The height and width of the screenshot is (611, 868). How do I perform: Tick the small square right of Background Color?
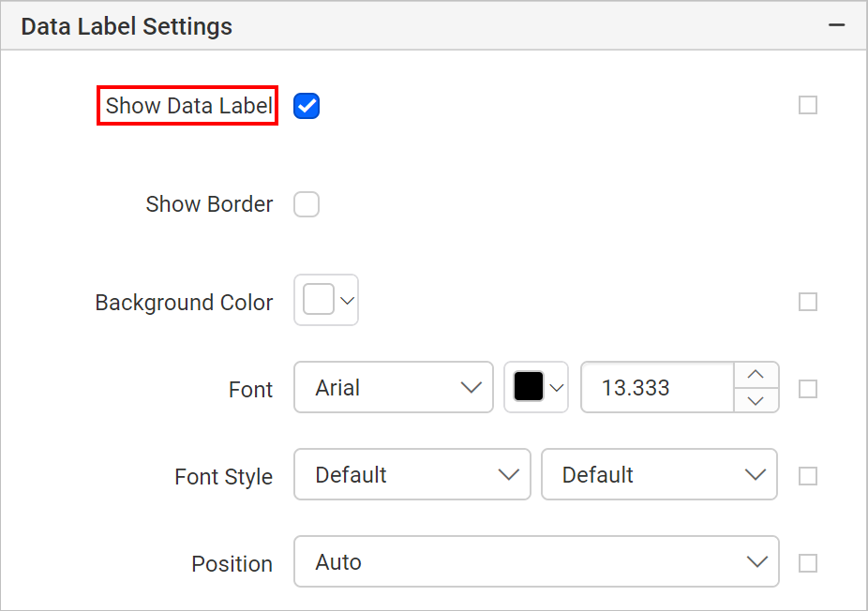[x=808, y=302]
